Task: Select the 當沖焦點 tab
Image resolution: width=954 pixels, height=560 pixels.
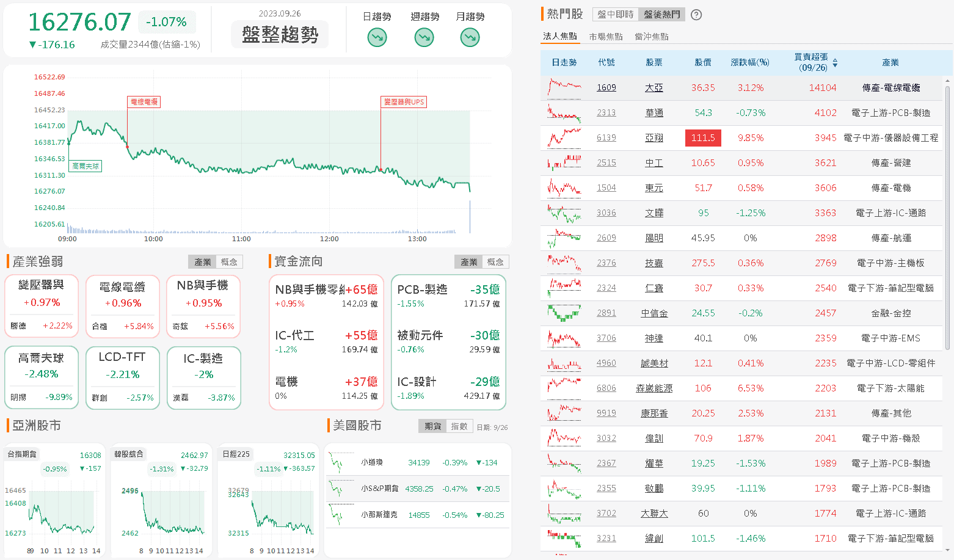Action: [652, 37]
